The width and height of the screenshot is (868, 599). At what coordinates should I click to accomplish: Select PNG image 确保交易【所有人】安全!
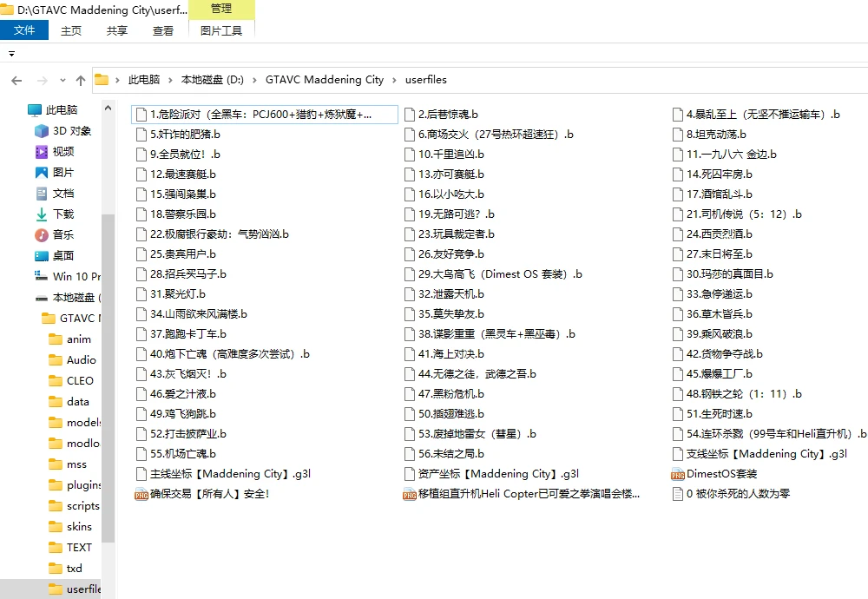click(202, 494)
